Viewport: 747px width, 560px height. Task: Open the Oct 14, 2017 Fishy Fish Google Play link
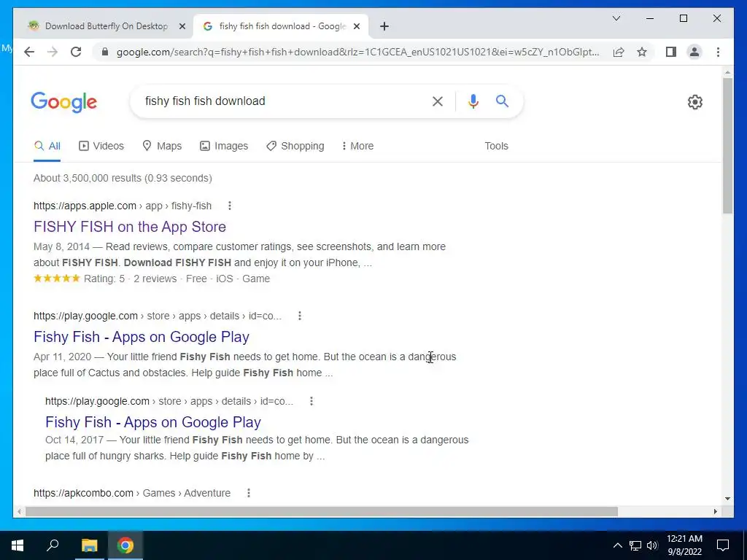coord(153,422)
